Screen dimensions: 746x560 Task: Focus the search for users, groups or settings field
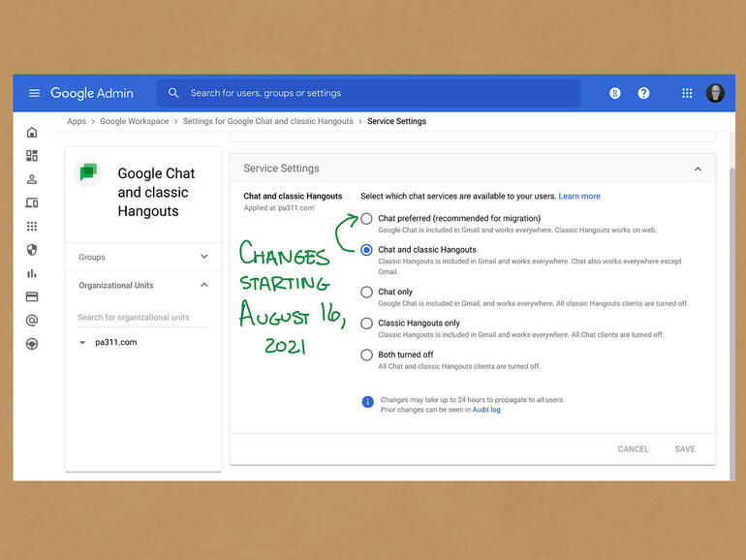point(369,93)
